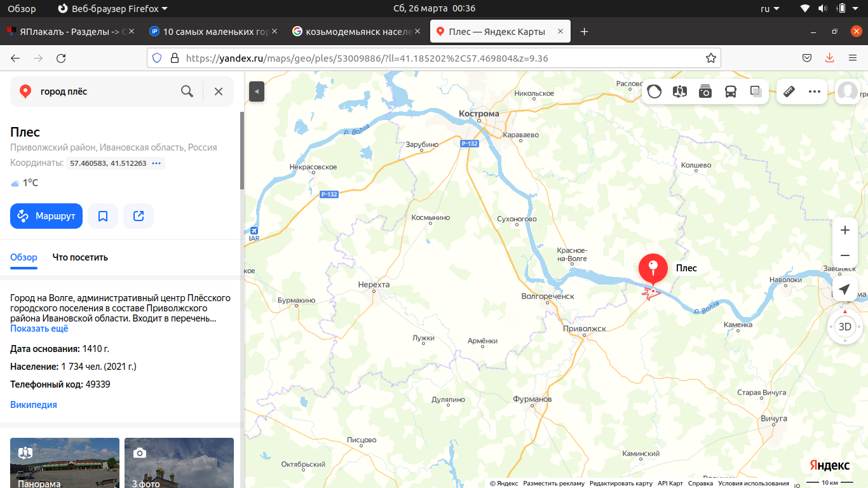Reload the current page
This screenshot has height=488, width=868.
coord(61,58)
